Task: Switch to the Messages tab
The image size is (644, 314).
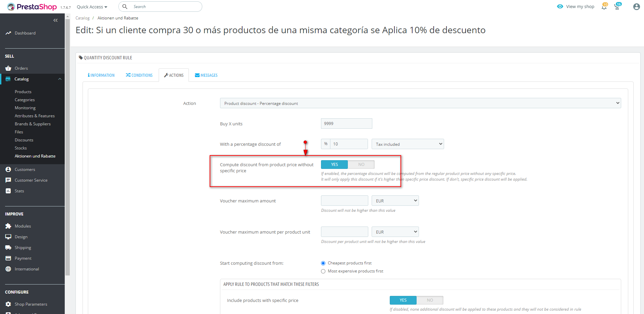Action: [x=206, y=75]
